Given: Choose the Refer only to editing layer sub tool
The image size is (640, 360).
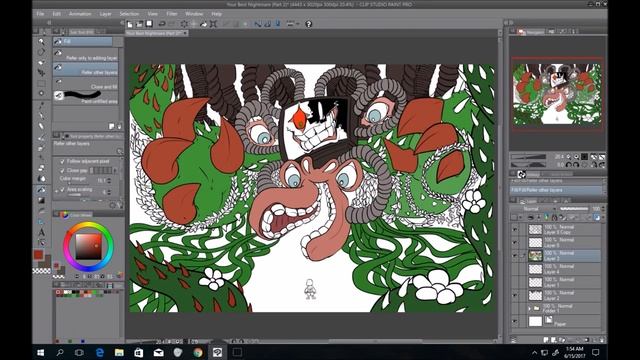Looking at the screenshot, I should [x=85, y=55].
